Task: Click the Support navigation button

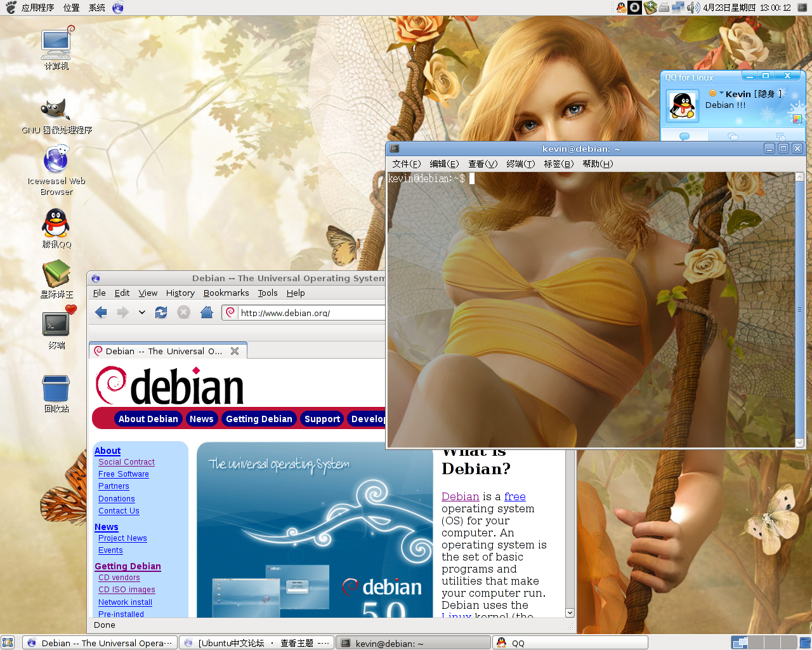Action: (x=322, y=419)
